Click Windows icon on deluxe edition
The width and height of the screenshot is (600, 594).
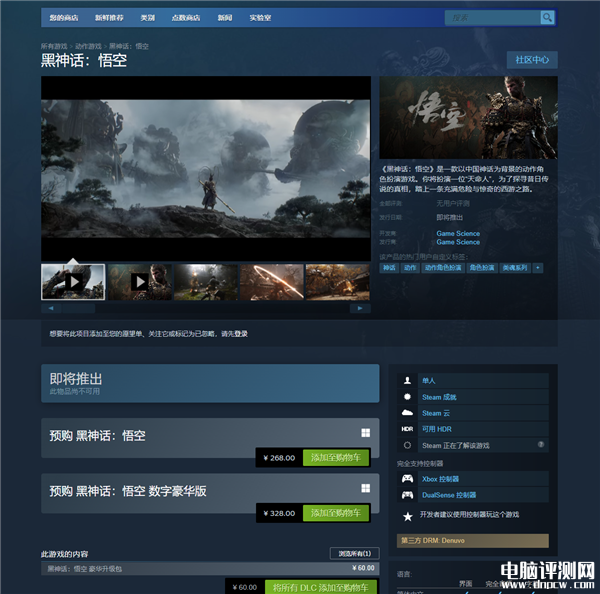365,488
